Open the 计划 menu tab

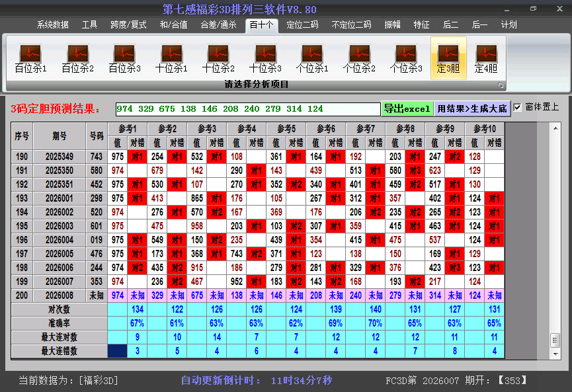point(509,25)
